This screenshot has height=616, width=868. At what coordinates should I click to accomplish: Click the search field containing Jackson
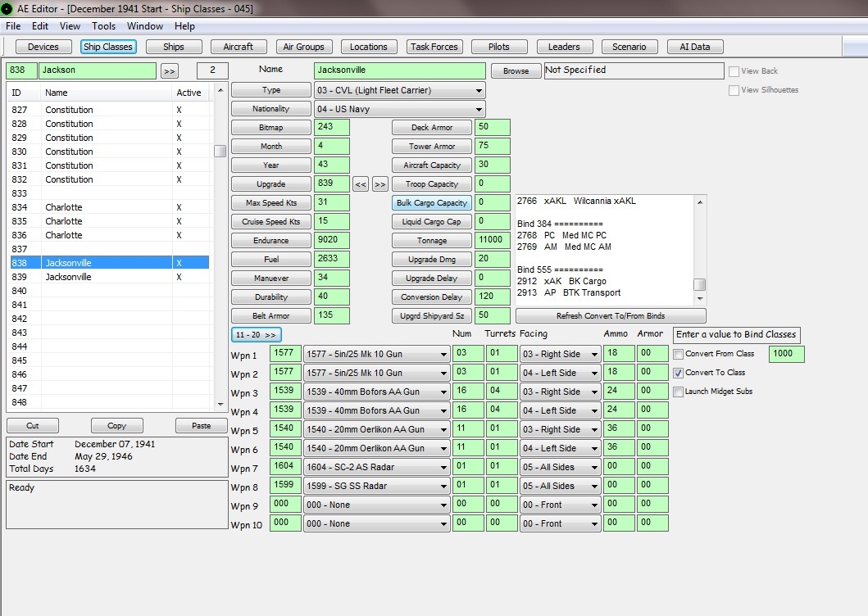98,70
